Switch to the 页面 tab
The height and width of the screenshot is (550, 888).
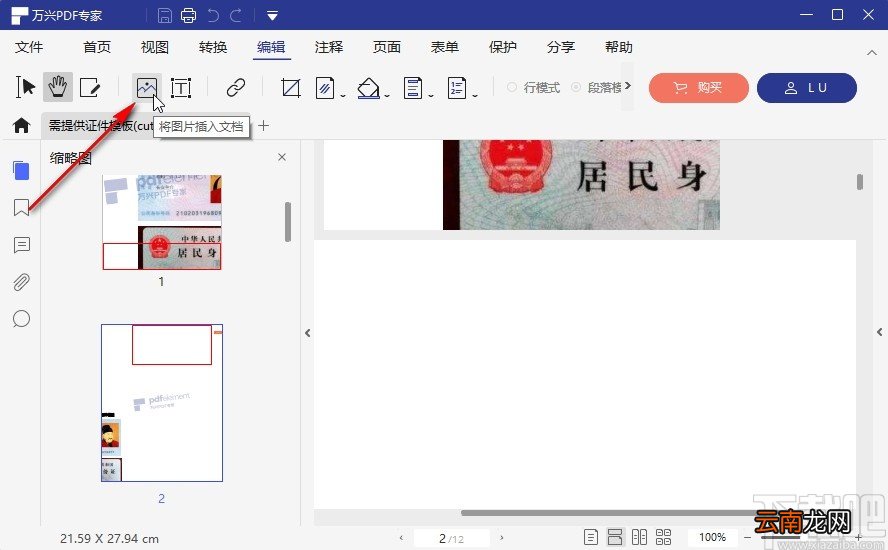coord(387,47)
